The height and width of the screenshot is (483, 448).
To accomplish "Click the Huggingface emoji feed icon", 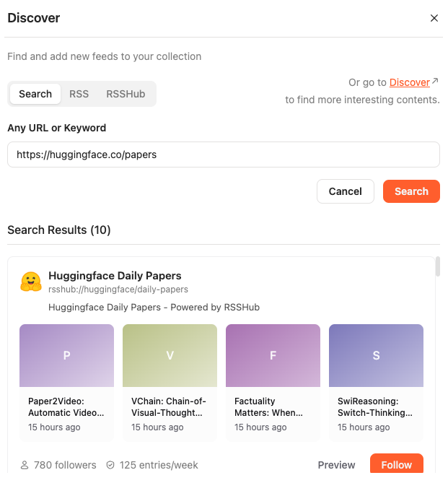I will pos(30,282).
